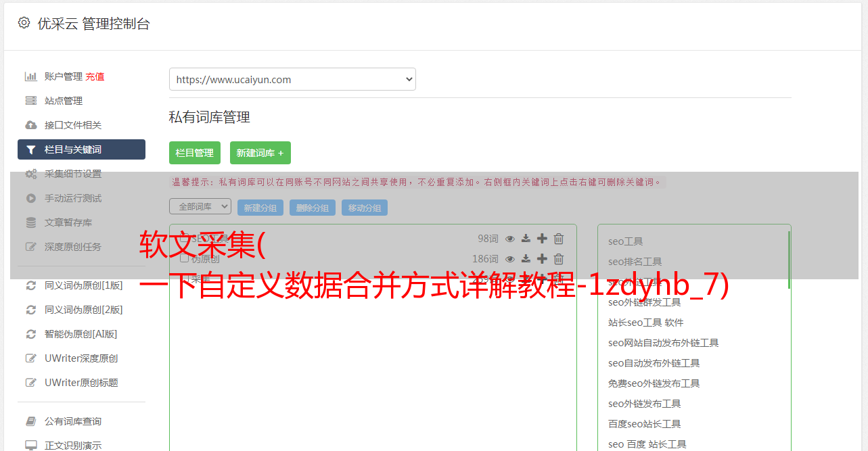Click the database icon for 文章暂存库
This screenshot has height=451, width=868.
click(x=30, y=222)
